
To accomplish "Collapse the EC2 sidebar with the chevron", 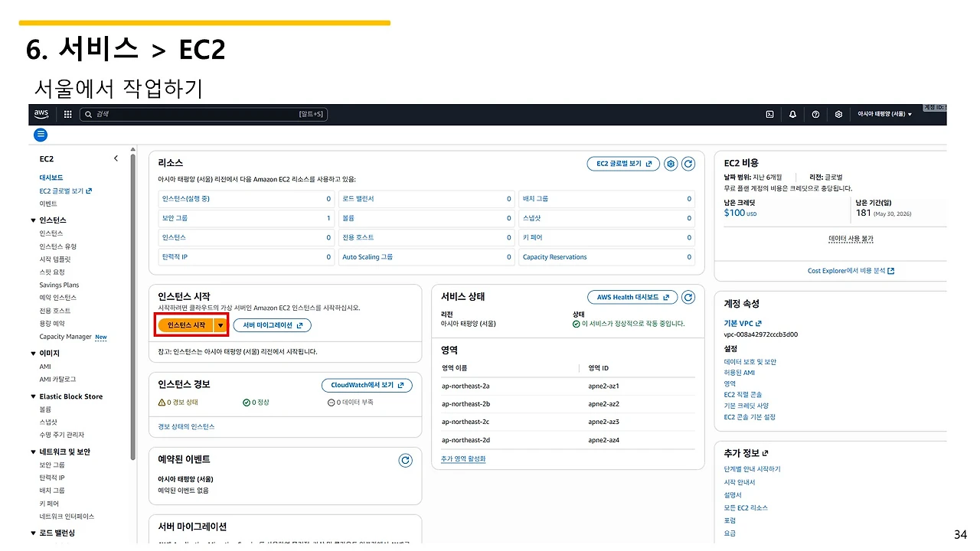I will pos(116,158).
